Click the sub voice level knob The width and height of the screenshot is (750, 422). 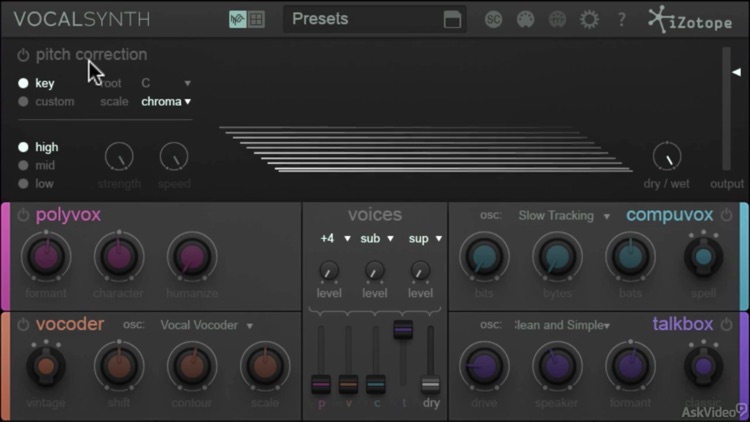coord(375,271)
